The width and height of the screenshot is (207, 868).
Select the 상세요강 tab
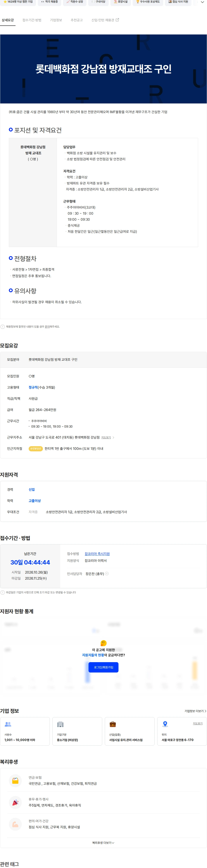pos(8,20)
